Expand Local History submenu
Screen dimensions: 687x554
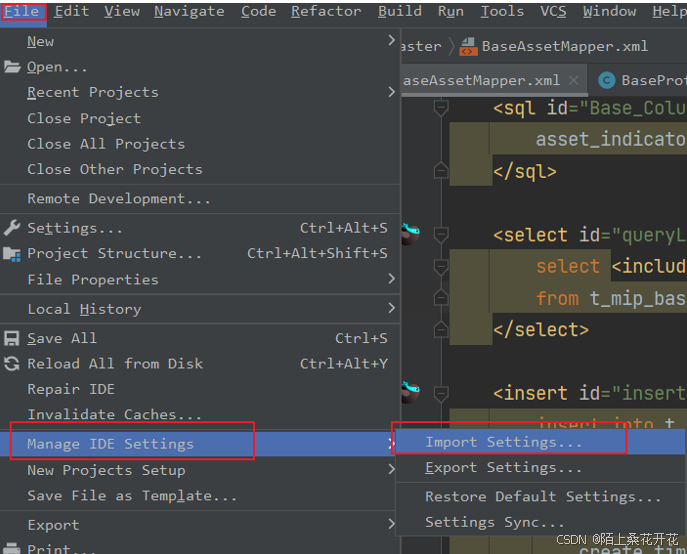click(200, 309)
